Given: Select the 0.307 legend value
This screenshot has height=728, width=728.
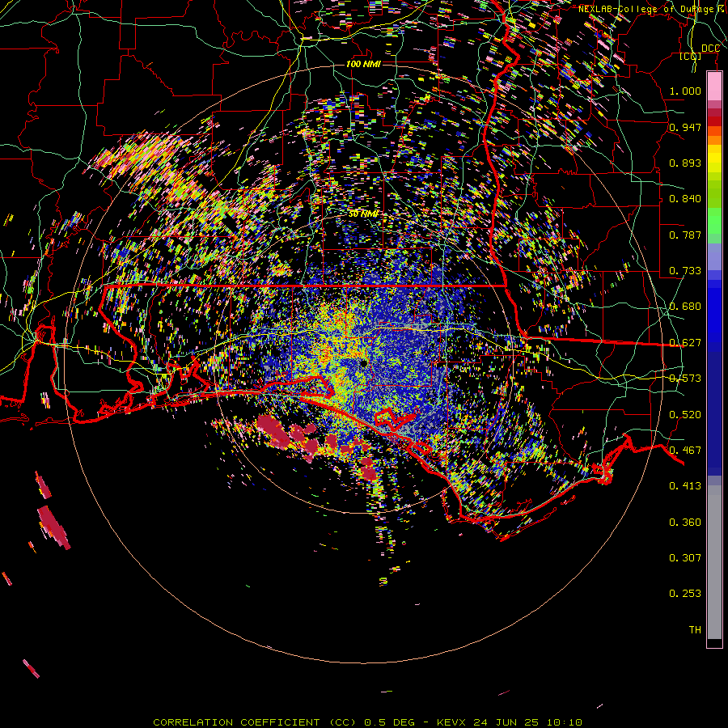Looking at the screenshot, I should pyautogui.click(x=685, y=558).
